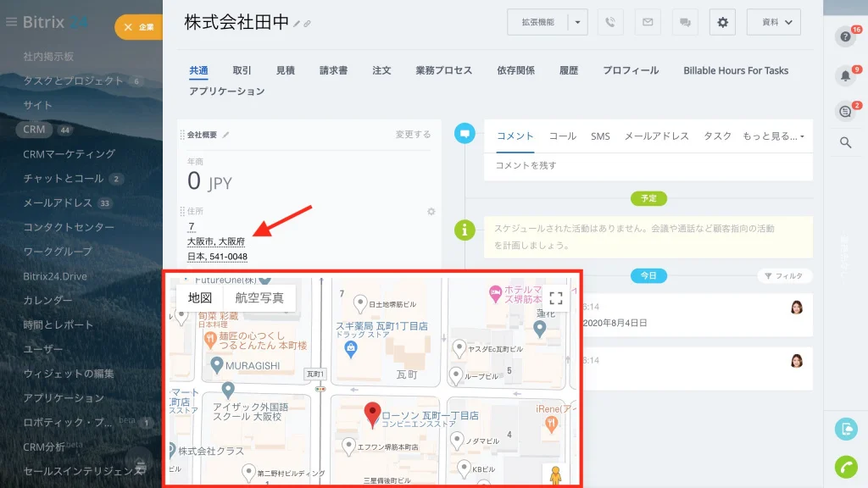
Task: Select the SMS timeline tab
Action: [600, 136]
